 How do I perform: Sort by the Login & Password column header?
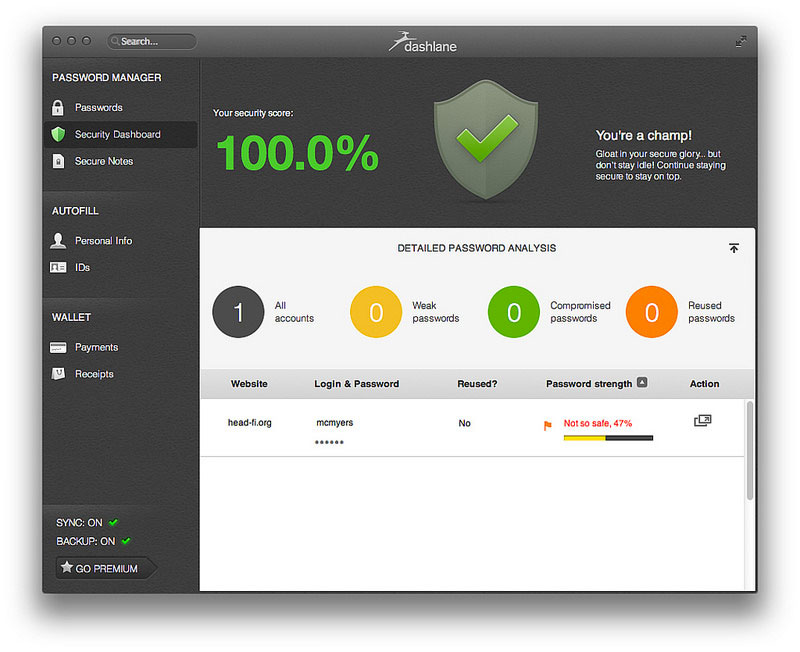click(x=357, y=384)
